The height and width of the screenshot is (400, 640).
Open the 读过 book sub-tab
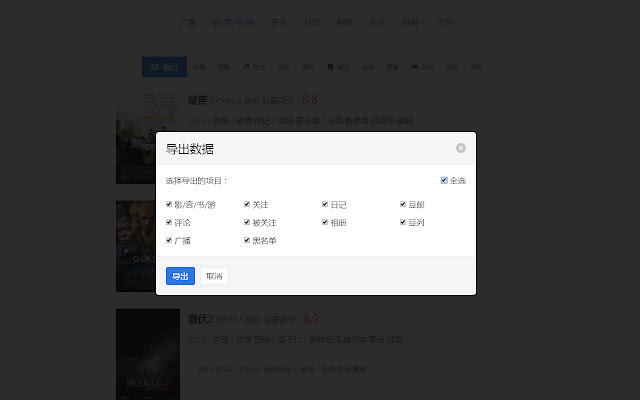pyautogui.click(x=338, y=67)
